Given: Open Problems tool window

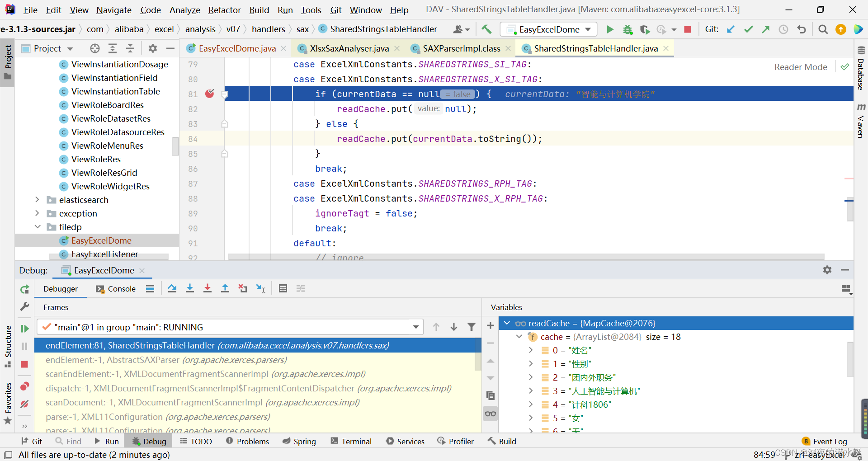Looking at the screenshot, I should pos(247,441).
